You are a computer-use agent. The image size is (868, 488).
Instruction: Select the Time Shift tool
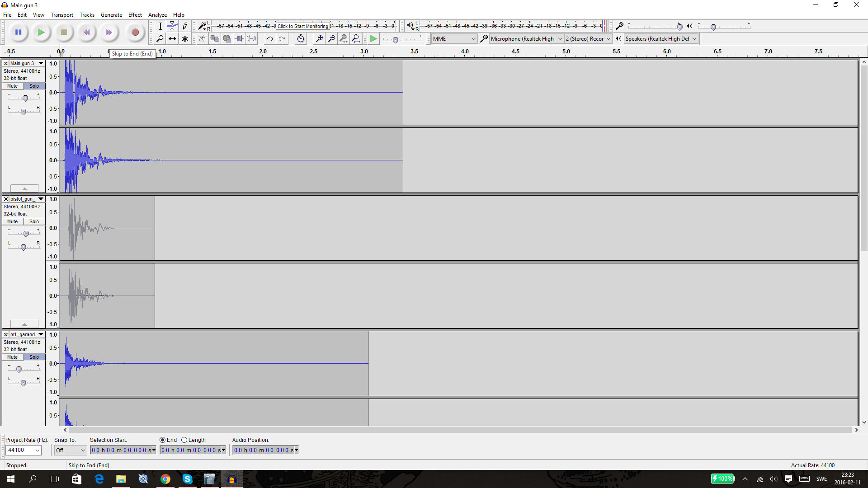[172, 39]
